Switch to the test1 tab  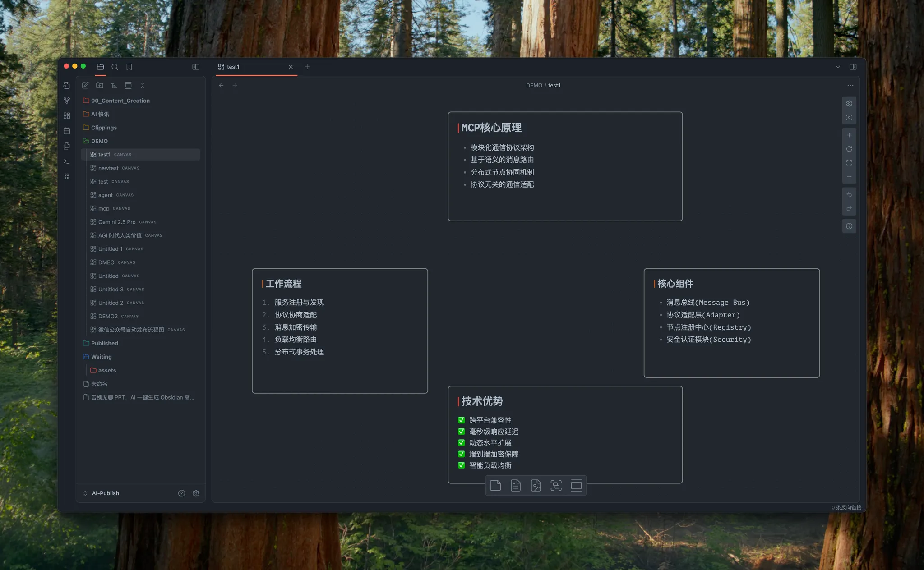tap(233, 67)
